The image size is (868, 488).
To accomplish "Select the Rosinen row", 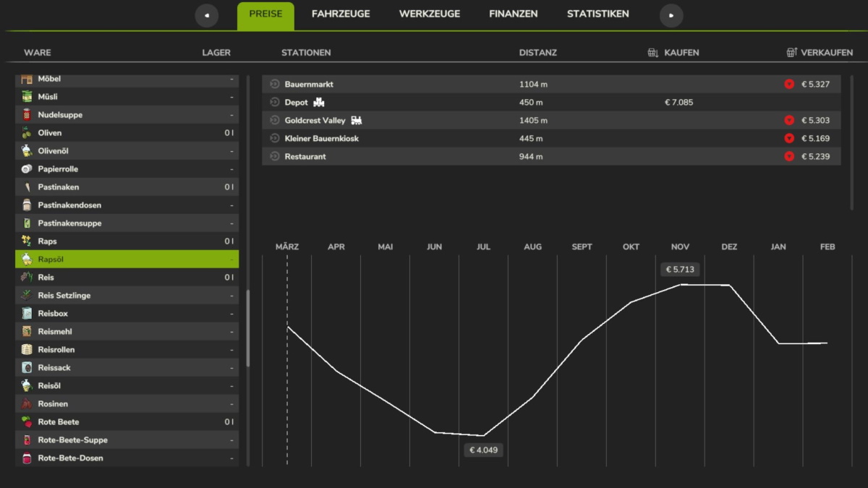I will click(127, 404).
